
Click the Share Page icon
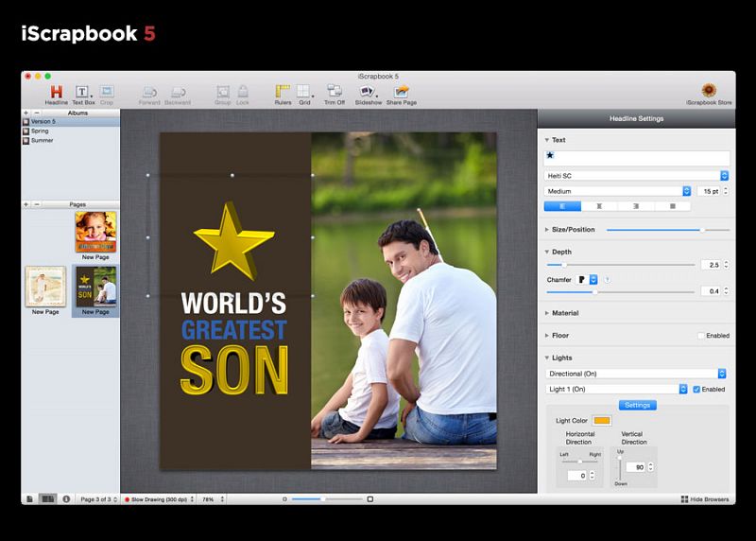pyautogui.click(x=402, y=93)
